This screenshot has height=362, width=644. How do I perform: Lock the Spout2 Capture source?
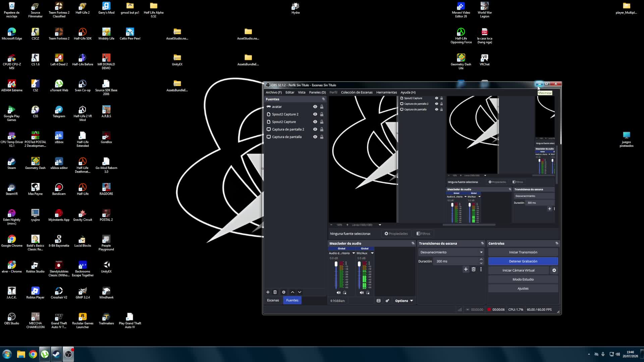(322, 122)
